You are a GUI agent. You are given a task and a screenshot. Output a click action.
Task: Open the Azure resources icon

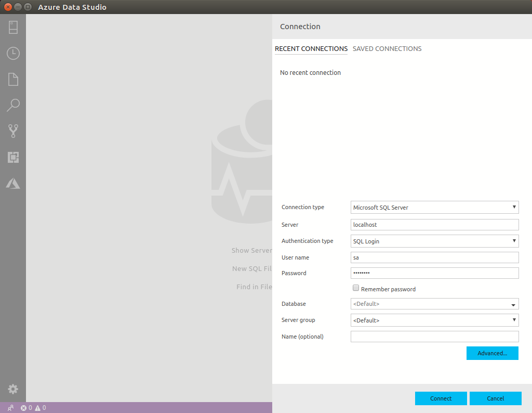(13, 184)
